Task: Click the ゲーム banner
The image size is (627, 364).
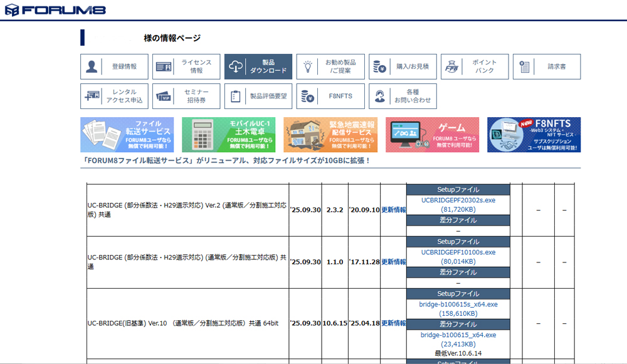Action: [432, 135]
